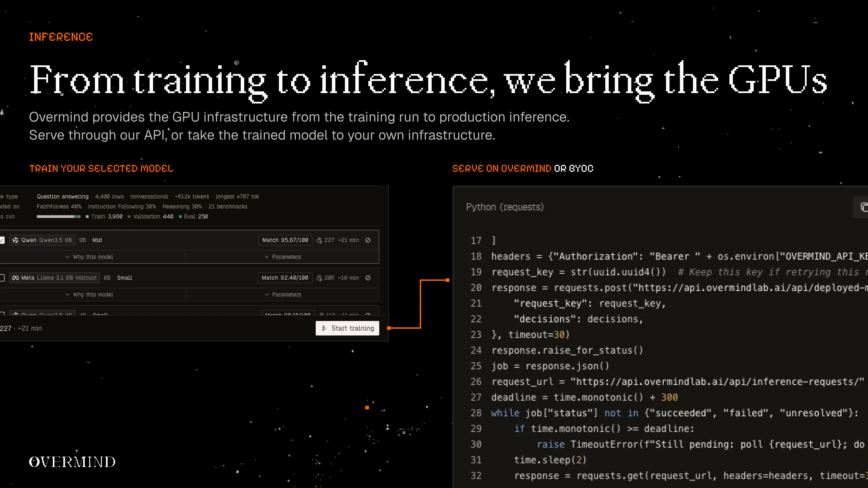Click the Match 92.40/100 badge
The width and height of the screenshot is (868, 488).
point(285,278)
